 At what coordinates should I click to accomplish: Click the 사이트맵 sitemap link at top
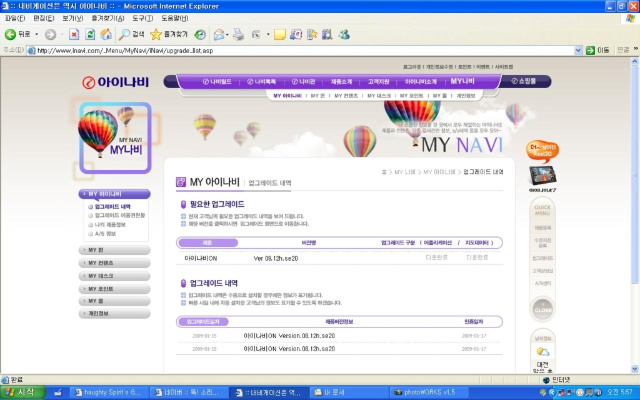click(x=504, y=67)
